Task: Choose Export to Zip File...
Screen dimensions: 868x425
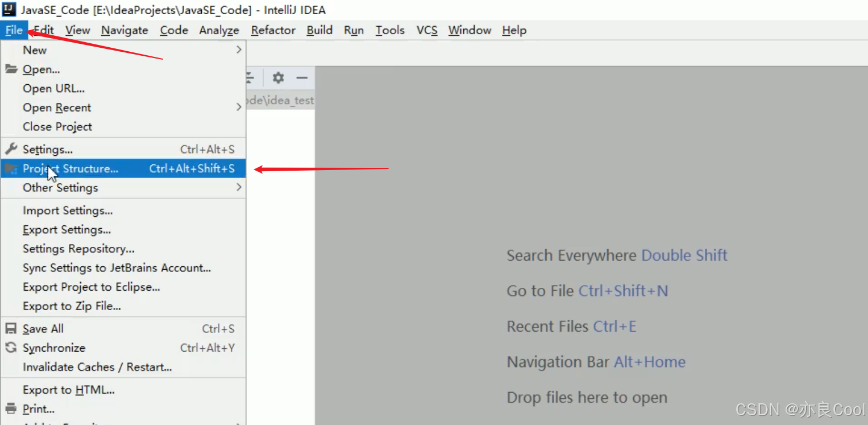Action: (x=123, y=306)
